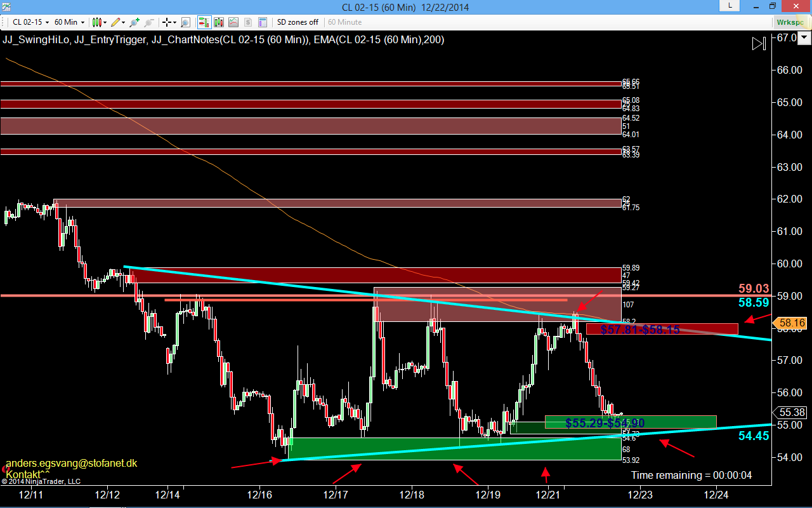Click the scroll-to-latest-bar arrow icon
The image size is (812, 508).
click(759, 44)
